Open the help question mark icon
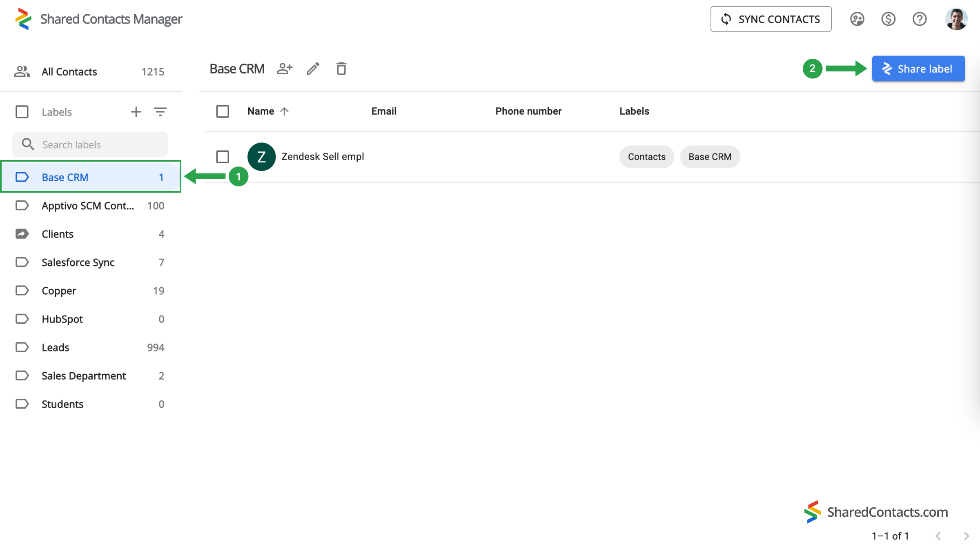 (919, 19)
